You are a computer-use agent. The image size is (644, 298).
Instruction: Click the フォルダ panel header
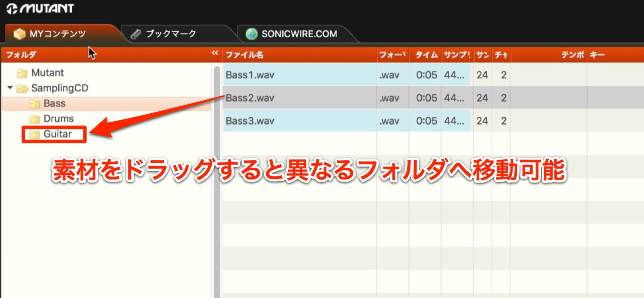click(x=111, y=54)
